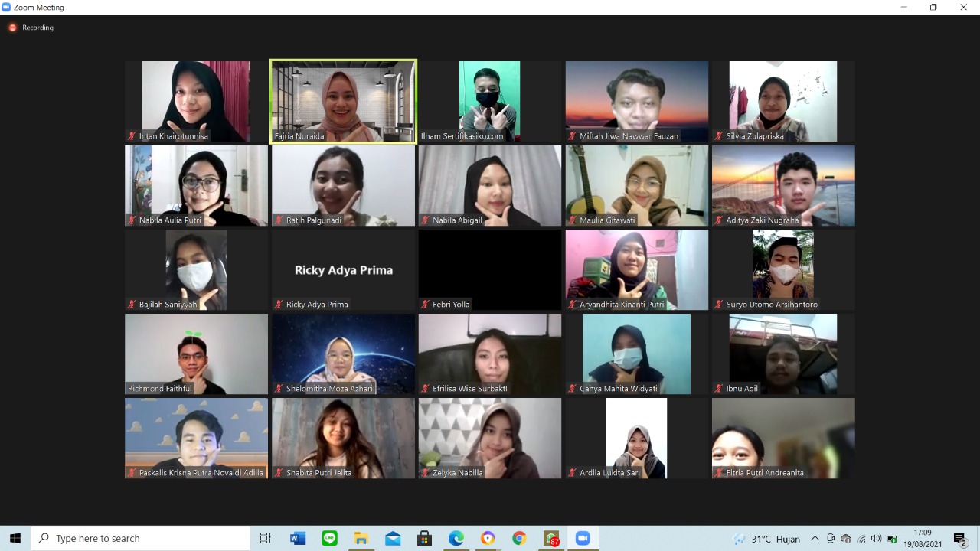Open the volume control in the system tray

[x=877, y=539]
